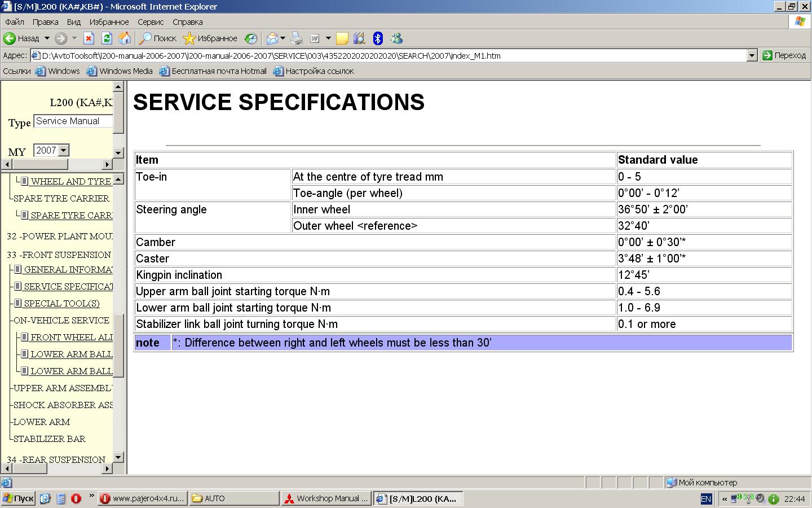Click the Research icon next to the note icon
This screenshot has height=508, width=812.
tap(359, 38)
